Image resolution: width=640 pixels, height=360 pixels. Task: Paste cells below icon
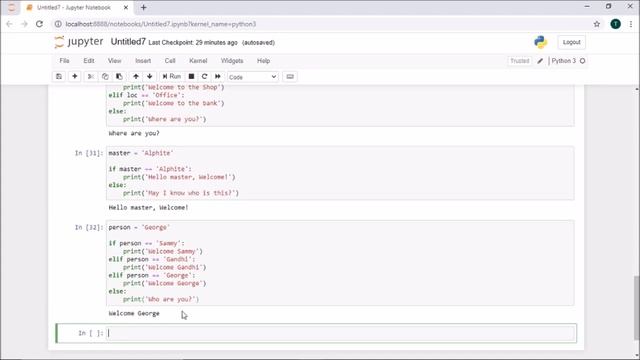pyautogui.click(x=119, y=76)
